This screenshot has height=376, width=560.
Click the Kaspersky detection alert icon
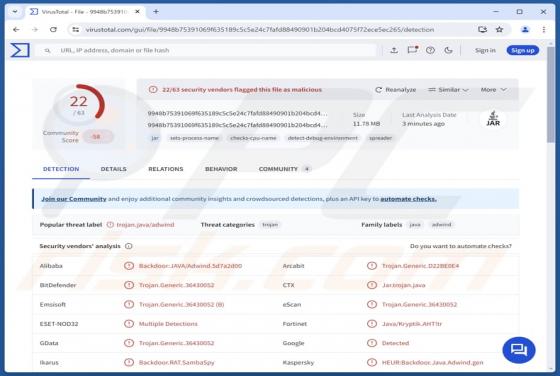[x=372, y=362]
